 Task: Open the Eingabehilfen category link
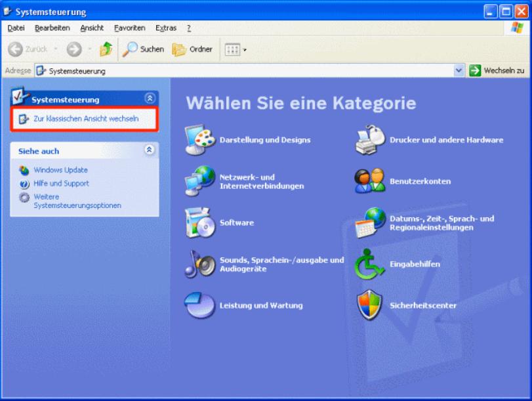[415, 264]
